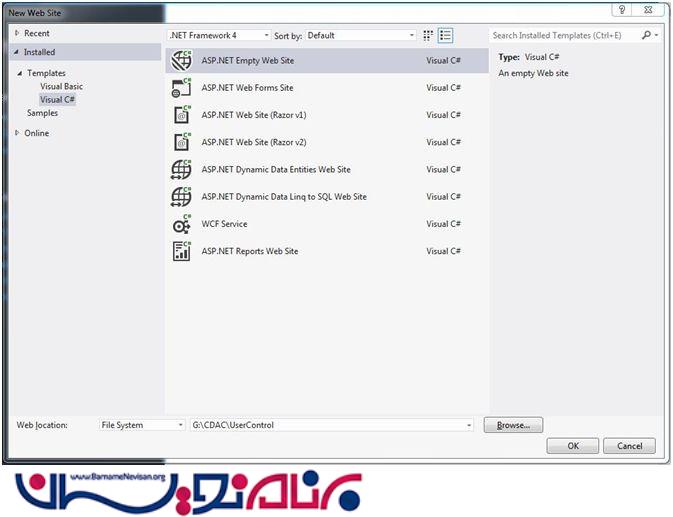The height and width of the screenshot is (517, 673).
Task: Select ASP.NET Dynamic Data Entities template icon
Action: [x=181, y=170]
